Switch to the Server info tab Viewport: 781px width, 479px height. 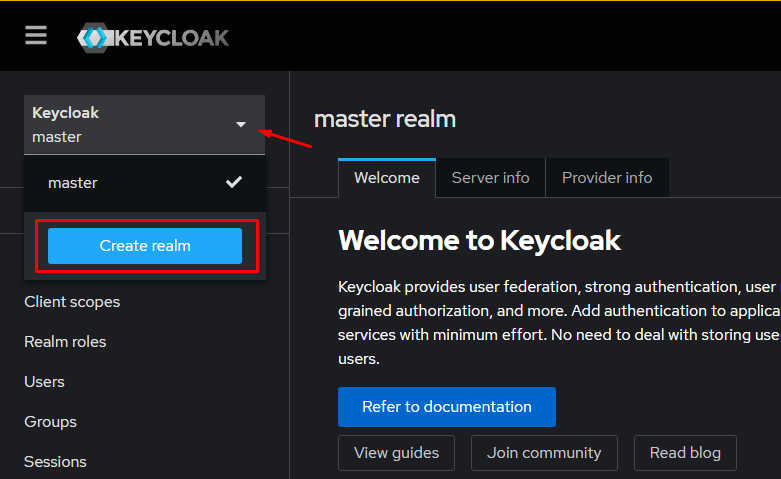click(x=490, y=178)
